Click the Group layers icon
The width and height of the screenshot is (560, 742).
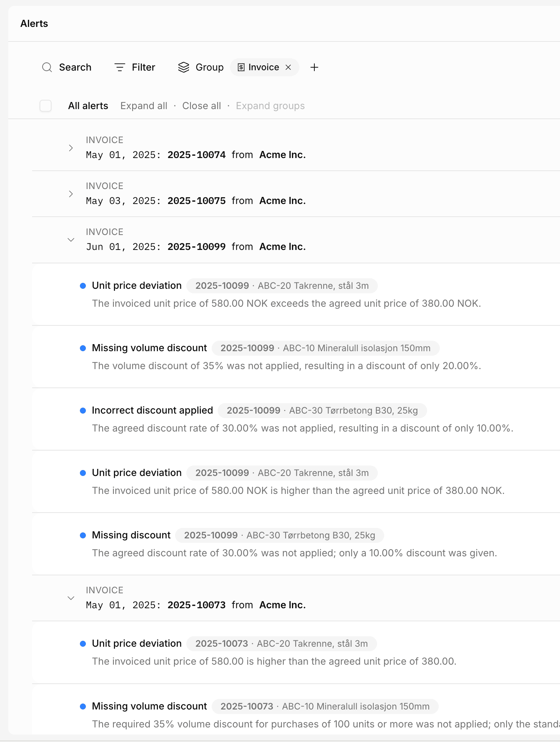click(x=184, y=67)
